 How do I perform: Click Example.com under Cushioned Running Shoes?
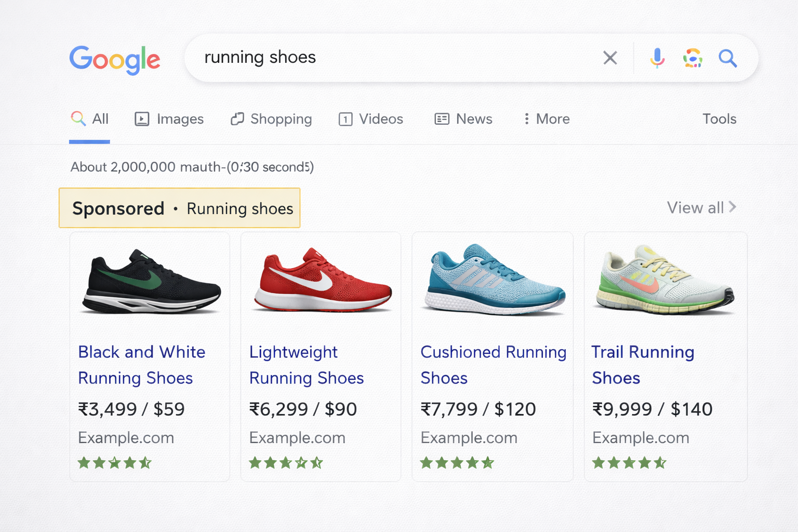tap(469, 438)
